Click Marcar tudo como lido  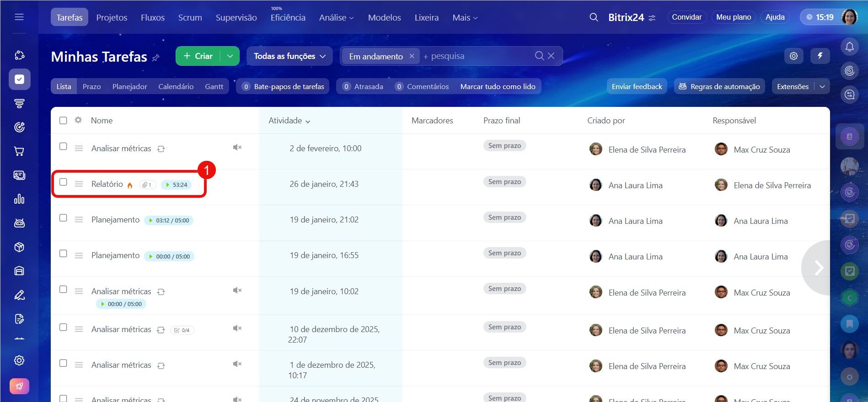click(x=498, y=86)
